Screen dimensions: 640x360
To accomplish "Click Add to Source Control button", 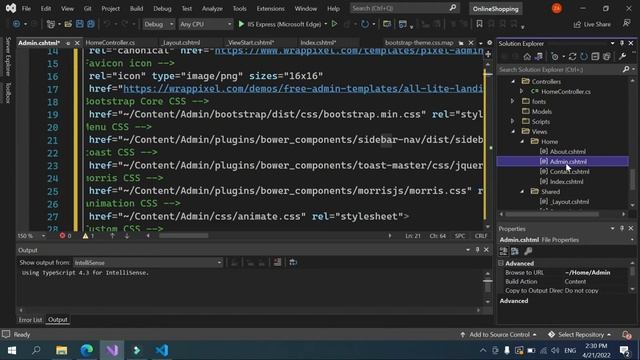I will [x=498, y=335].
